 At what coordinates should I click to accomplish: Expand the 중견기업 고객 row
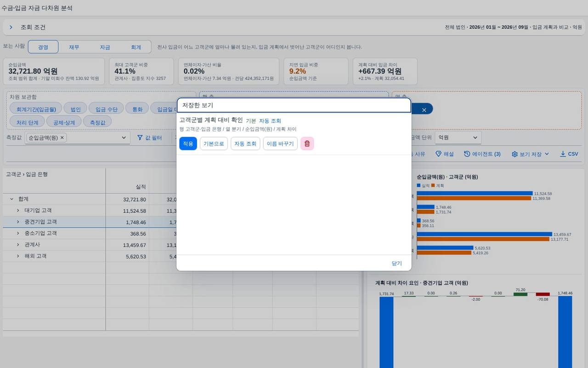(18, 222)
